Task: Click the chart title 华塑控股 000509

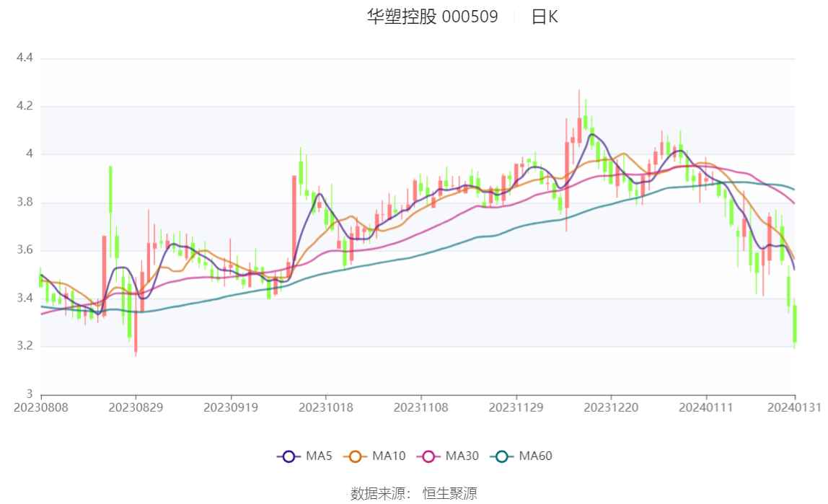Action: (x=433, y=17)
